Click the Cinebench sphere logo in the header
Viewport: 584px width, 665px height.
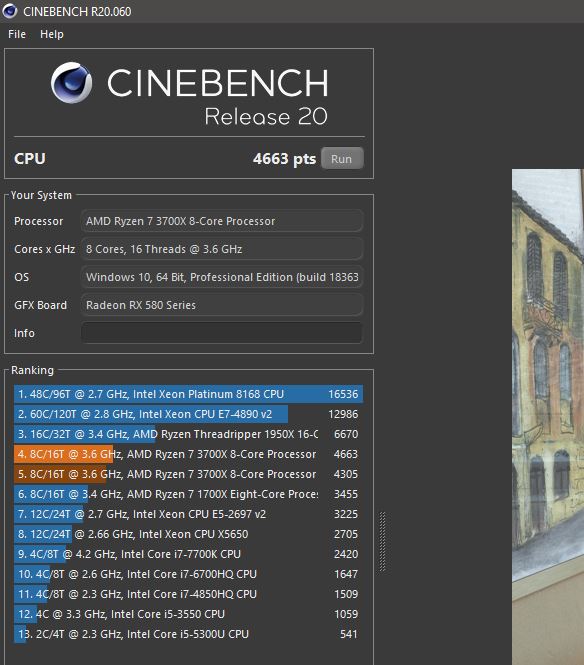click(71, 83)
